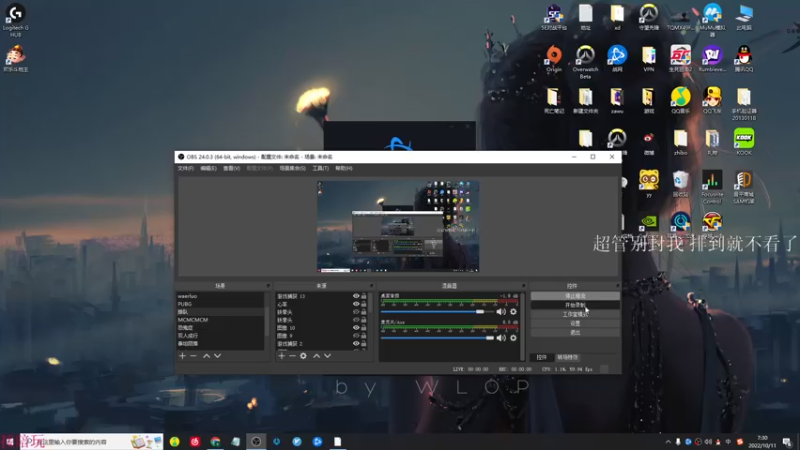Image resolution: width=800 pixels, height=450 pixels.
Task: Select the MCMCMCM scene
Action: (x=220, y=320)
